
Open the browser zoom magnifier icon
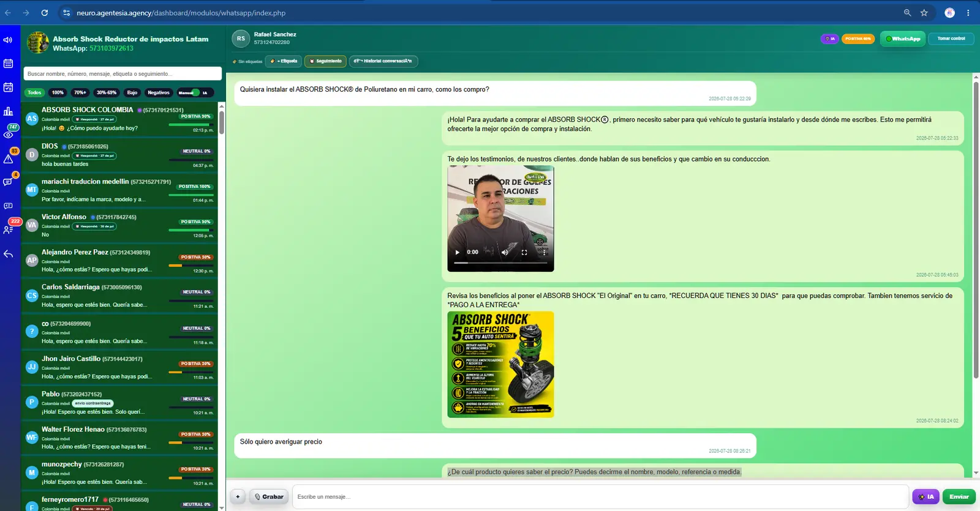point(907,13)
